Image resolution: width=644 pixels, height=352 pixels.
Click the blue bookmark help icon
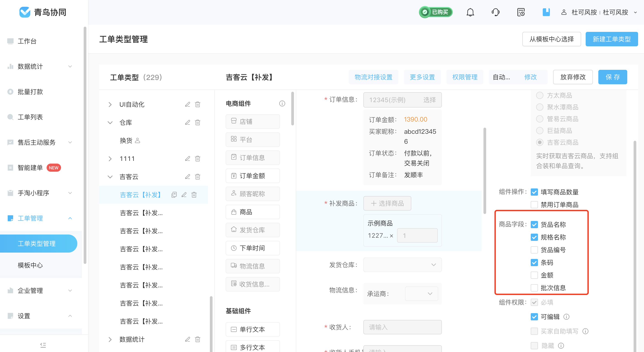click(x=546, y=12)
